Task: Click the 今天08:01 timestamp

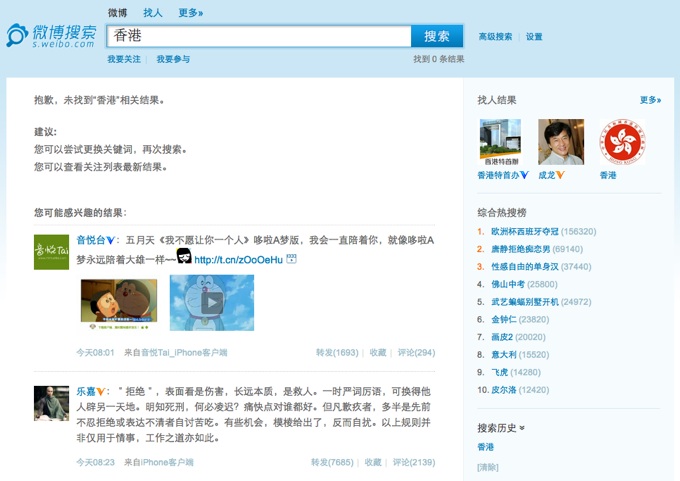Action: [95, 353]
